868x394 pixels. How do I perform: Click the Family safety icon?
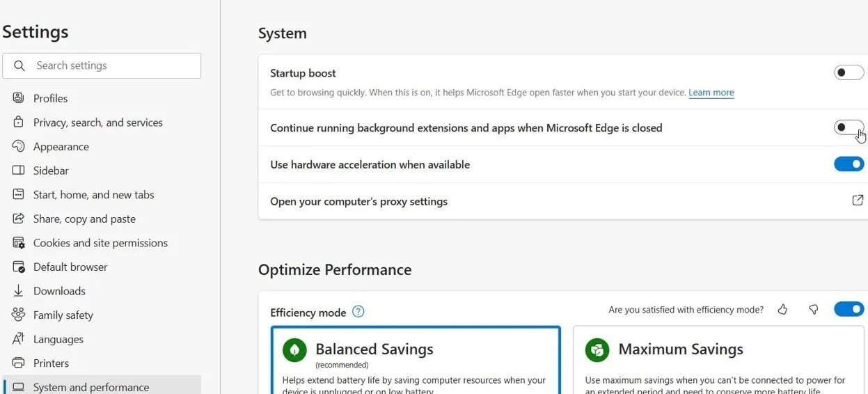click(19, 315)
